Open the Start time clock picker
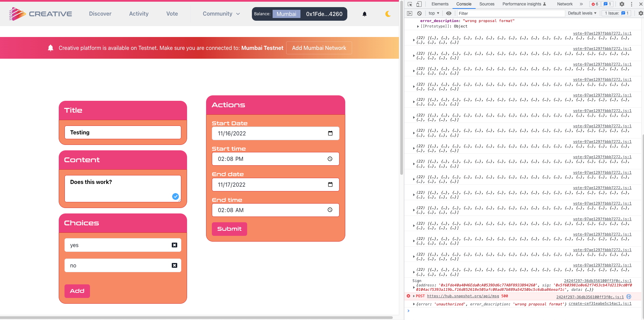 [x=330, y=159]
